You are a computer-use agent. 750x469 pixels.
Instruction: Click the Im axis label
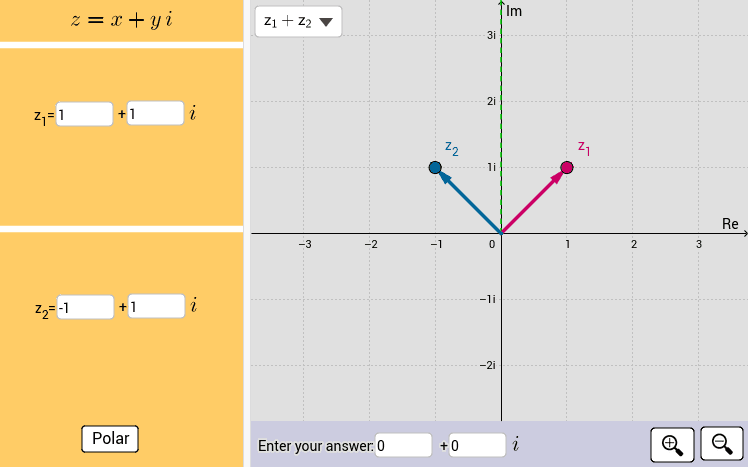pyautogui.click(x=514, y=11)
